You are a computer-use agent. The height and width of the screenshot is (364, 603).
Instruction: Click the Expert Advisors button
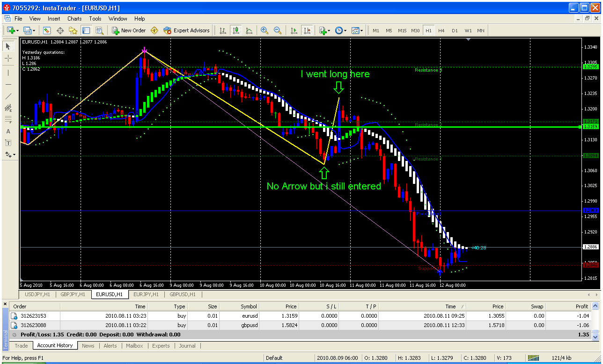[x=187, y=30]
